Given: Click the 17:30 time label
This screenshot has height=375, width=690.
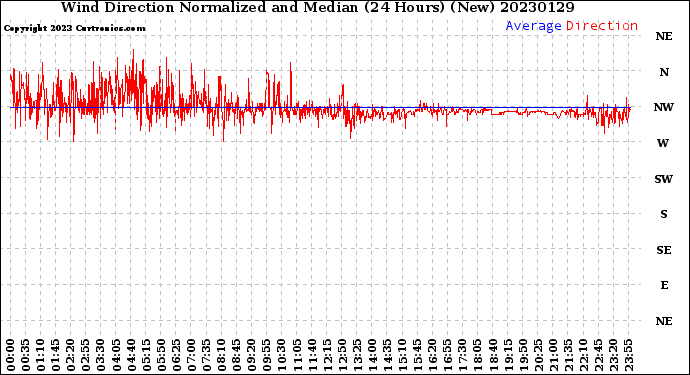Looking at the screenshot, I should point(462,355).
